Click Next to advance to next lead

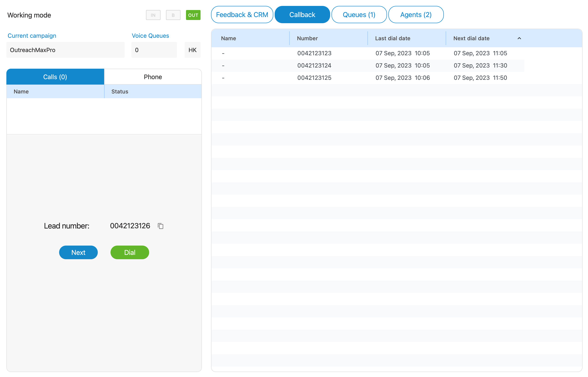tap(78, 252)
